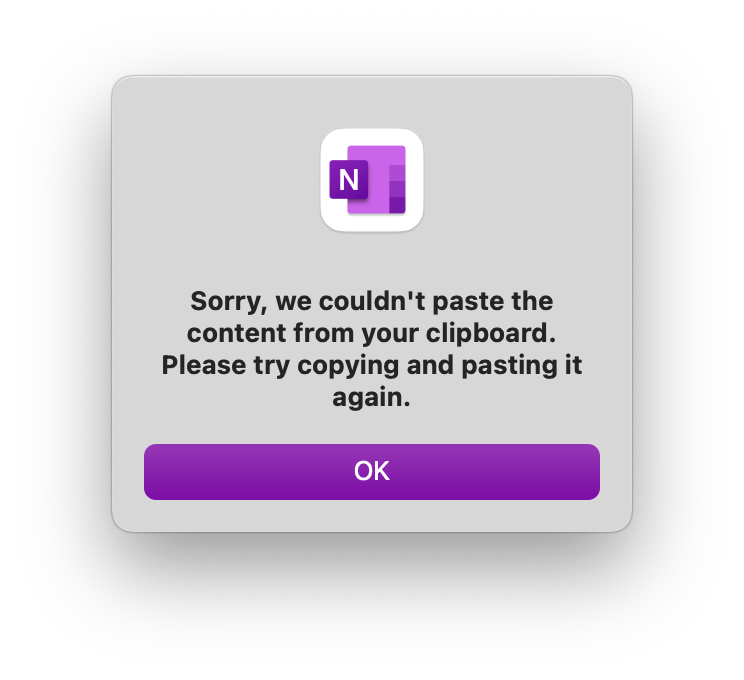Click the OneNote app icon
This screenshot has height=680, width=744.
372,180
